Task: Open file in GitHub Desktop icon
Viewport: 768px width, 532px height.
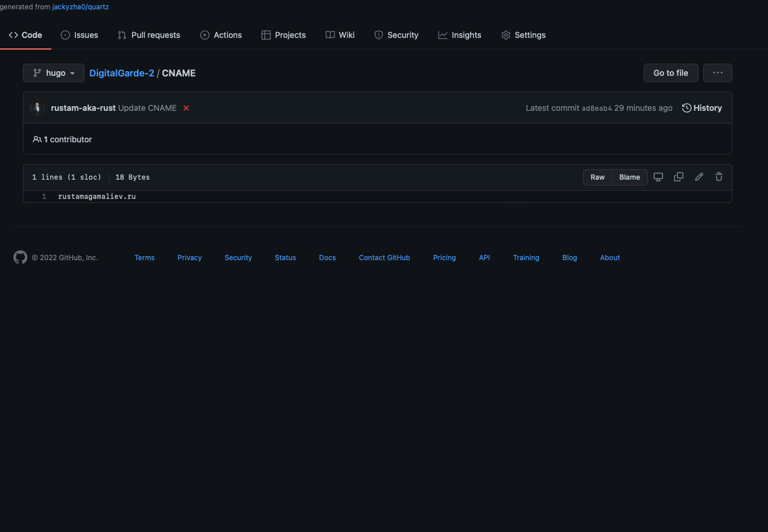Action: (658, 177)
